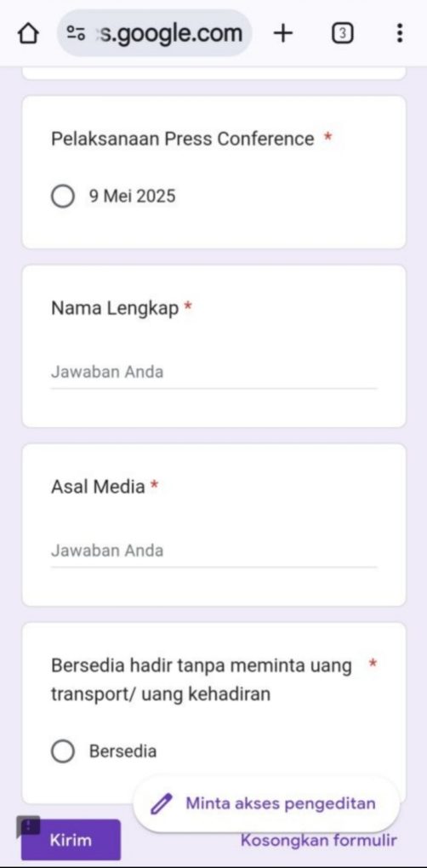The image size is (427, 868).
Task: Click the pencil icon for edit access
Action: coord(162,804)
